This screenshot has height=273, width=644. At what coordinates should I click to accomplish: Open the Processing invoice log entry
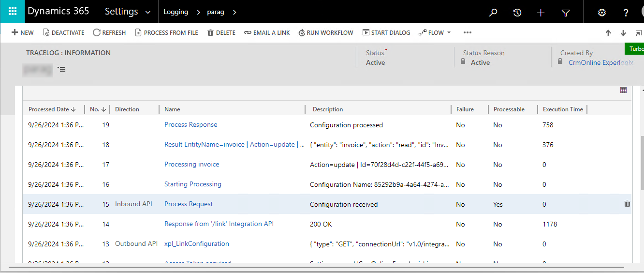tap(192, 165)
